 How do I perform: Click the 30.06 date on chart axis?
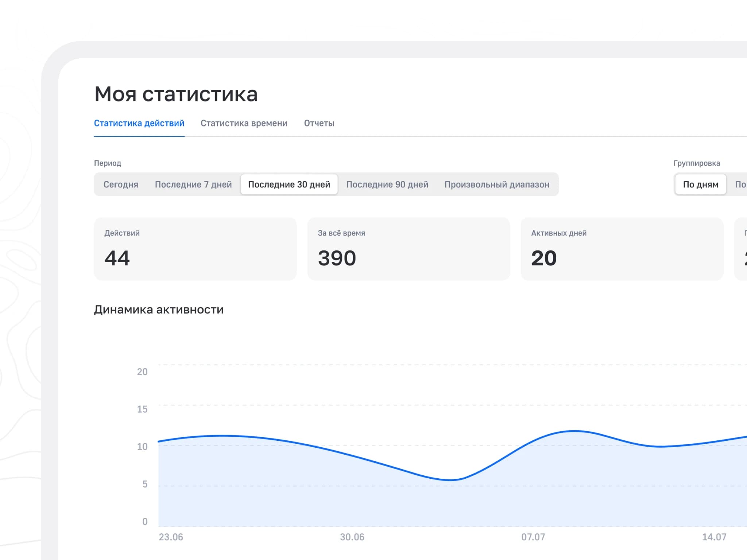coord(352,537)
